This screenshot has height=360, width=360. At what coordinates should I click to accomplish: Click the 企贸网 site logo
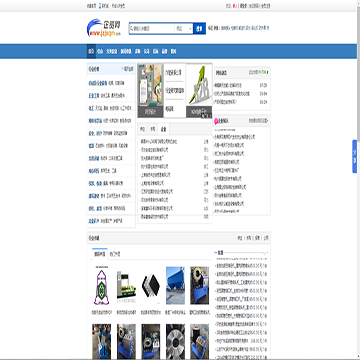point(104,28)
